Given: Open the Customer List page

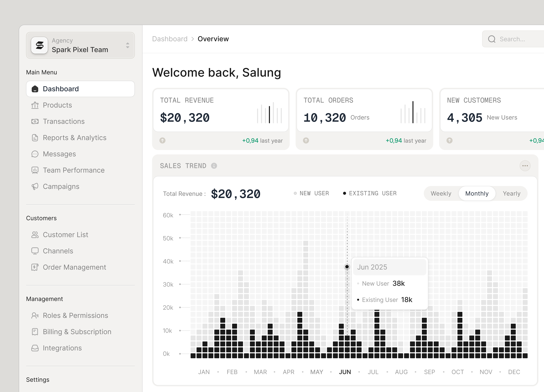Looking at the screenshot, I should click(65, 235).
